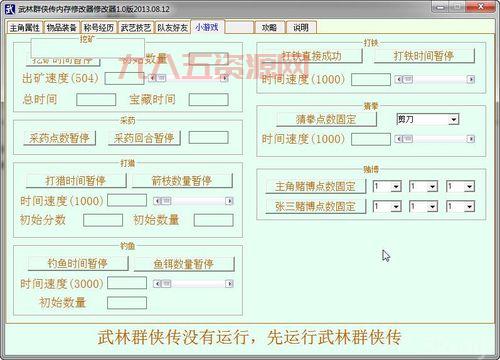This screenshot has height=360, width=500.
Task: Open the 说明 tab
Action: 301,28
